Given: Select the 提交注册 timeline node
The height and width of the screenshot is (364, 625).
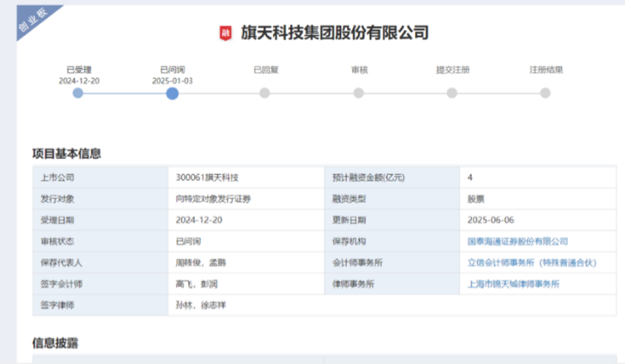Looking at the screenshot, I should coord(452,93).
